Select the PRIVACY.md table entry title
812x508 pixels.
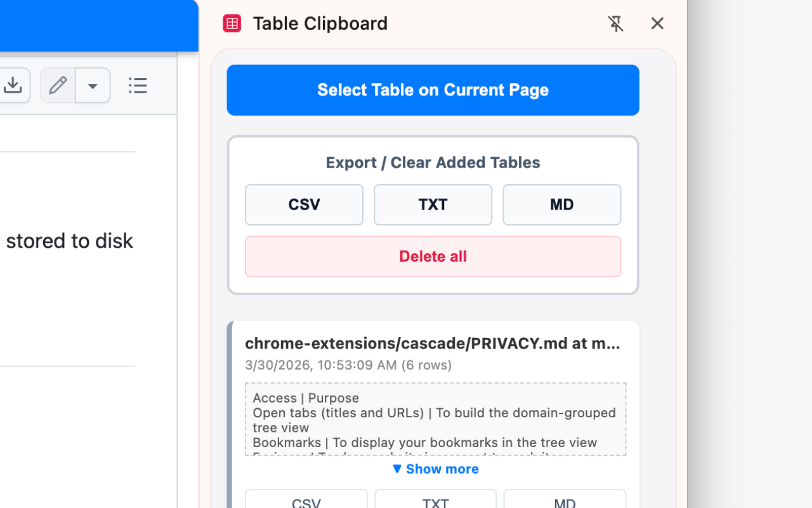tap(433, 344)
